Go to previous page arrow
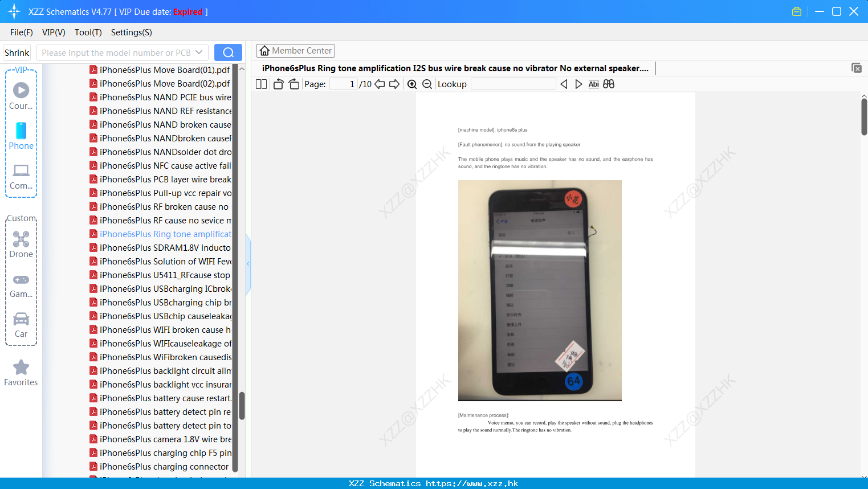 [x=380, y=84]
